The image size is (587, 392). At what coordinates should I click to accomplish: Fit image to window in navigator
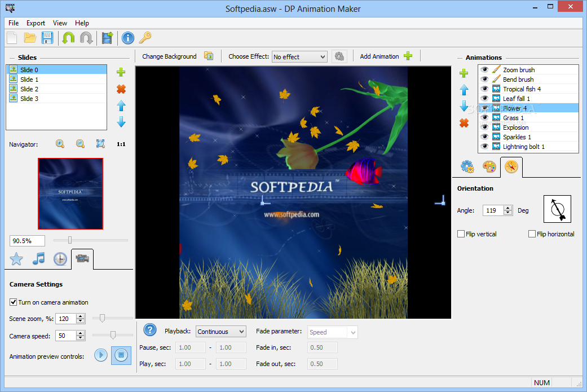100,144
